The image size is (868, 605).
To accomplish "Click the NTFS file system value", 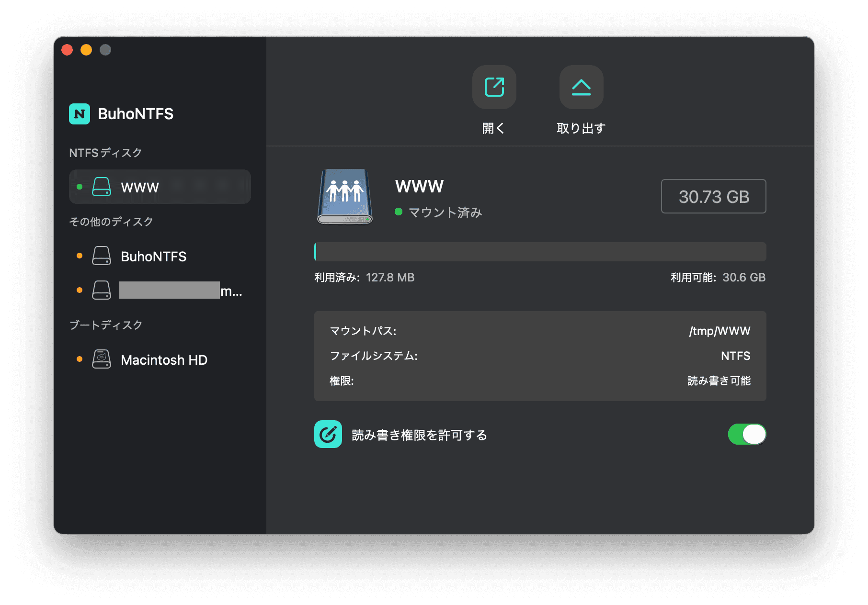I will (736, 356).
